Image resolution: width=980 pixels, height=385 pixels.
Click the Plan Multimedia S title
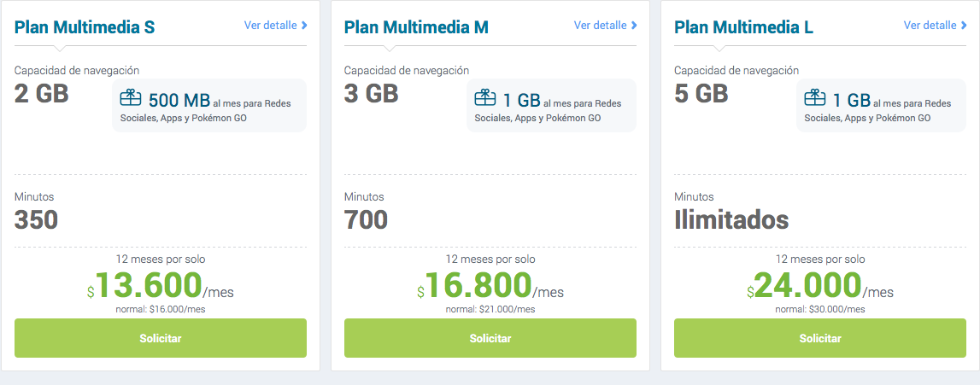point(85,27)
